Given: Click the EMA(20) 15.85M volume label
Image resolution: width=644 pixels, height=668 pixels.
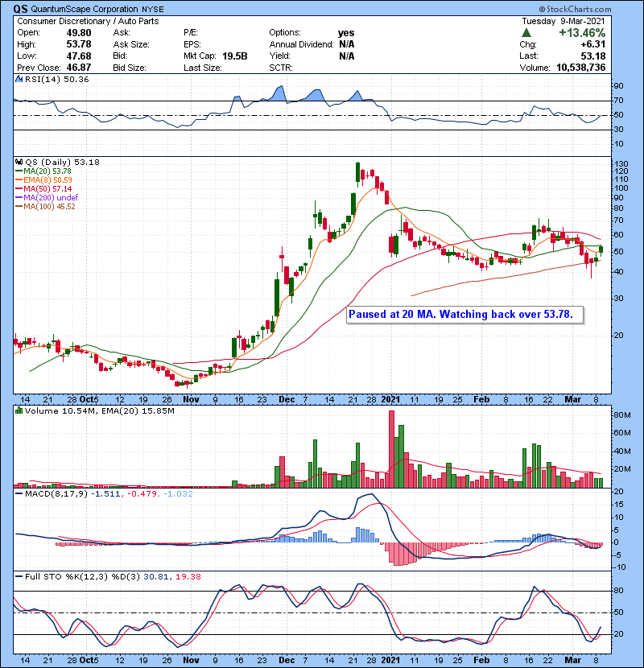Looking at the screenshot, I should pos(138,410).
